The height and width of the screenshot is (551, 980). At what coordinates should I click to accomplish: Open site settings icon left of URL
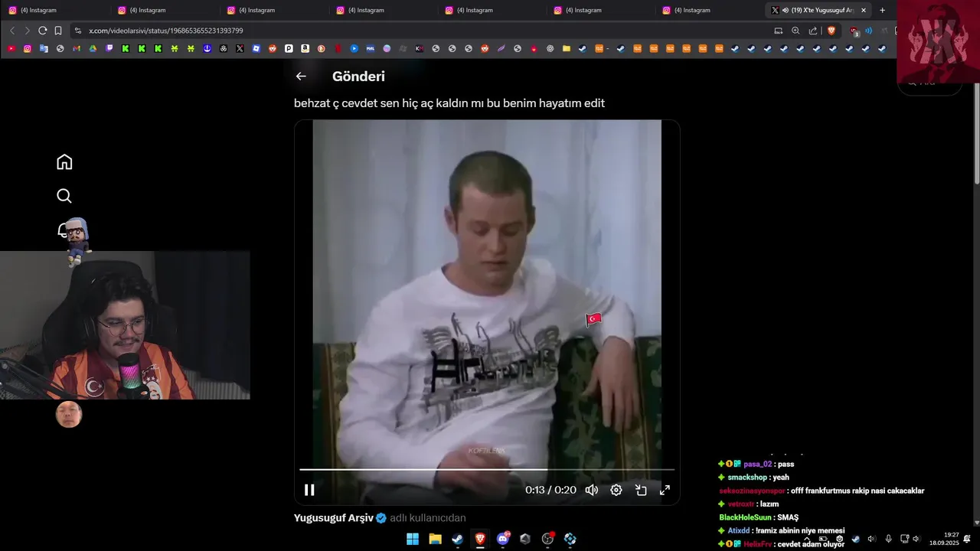click(77, 31)
